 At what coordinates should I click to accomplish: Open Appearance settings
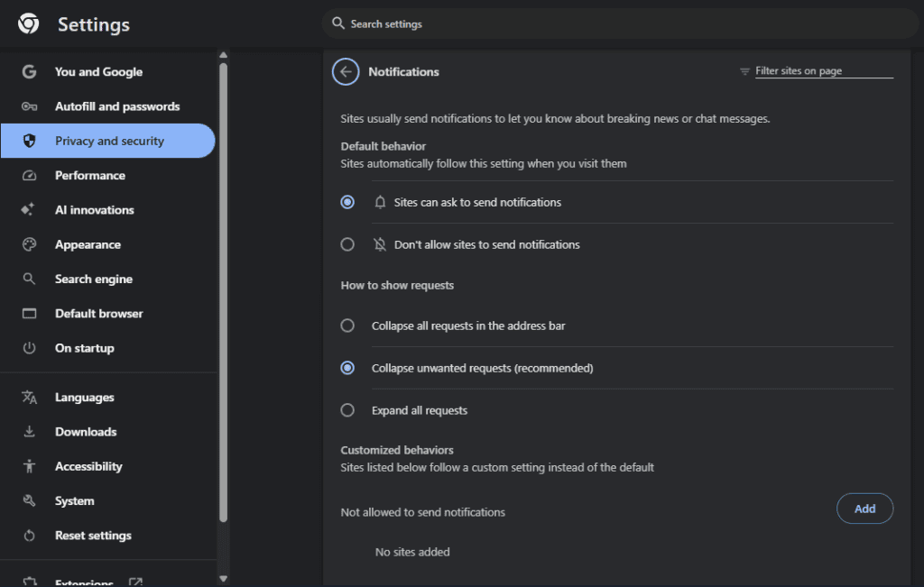click(x=108, y=244)
